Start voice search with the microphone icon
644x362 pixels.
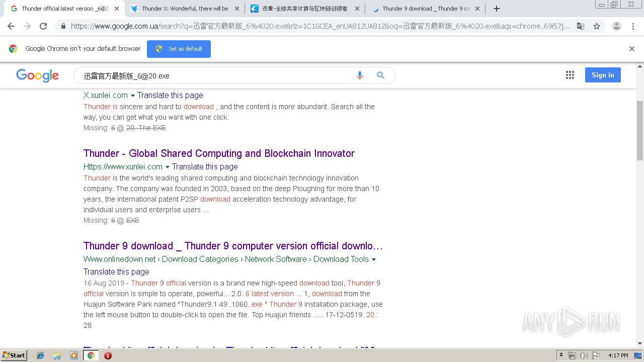tap(360, 75)
